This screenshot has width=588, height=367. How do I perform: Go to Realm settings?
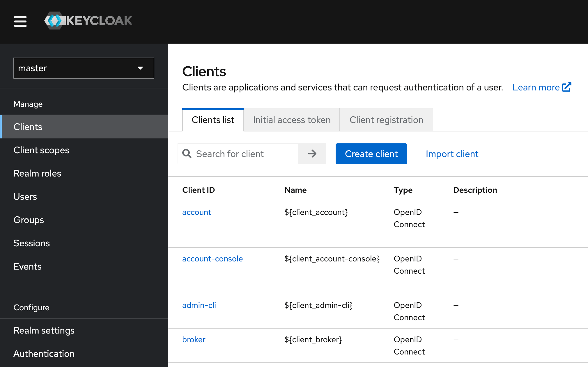tap(44, 330)
